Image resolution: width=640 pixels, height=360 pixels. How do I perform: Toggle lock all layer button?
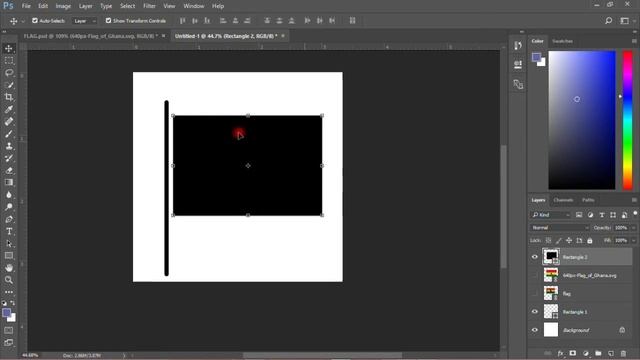pyautogui.click(x=589, y=240)
